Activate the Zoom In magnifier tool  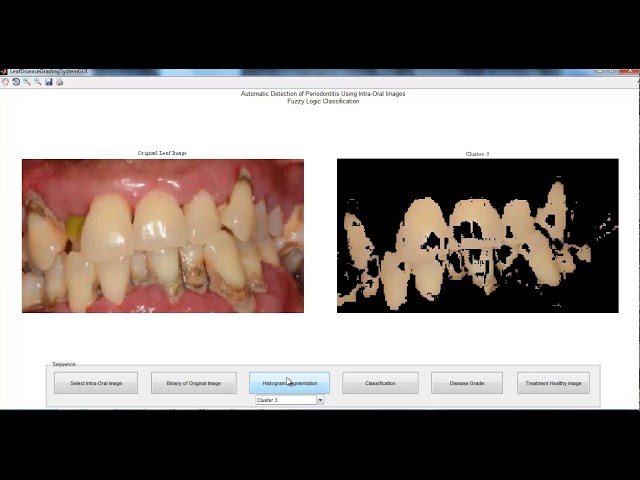pyautogui.click(x=27, y=82)
